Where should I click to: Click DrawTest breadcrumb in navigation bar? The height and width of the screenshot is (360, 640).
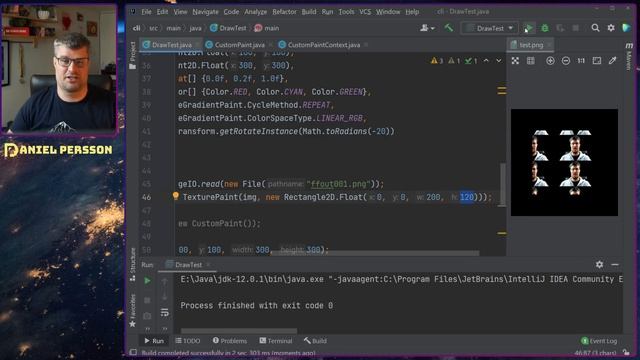(x=228, y=28)
